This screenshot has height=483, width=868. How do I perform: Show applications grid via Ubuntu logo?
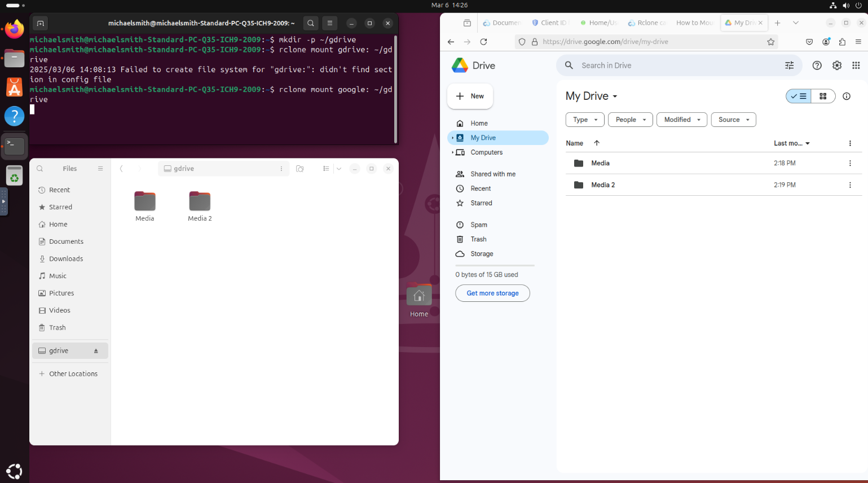coord(14,471)
